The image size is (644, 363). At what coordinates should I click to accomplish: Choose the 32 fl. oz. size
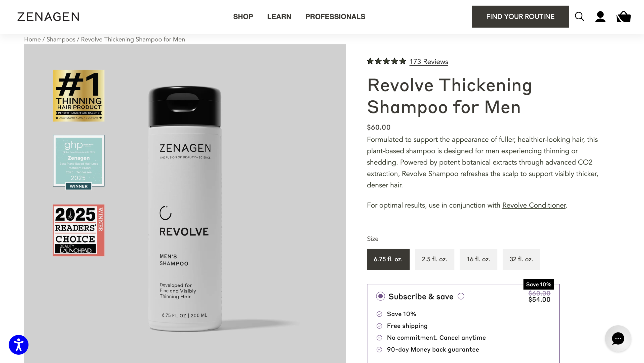(x=521, y=259)
